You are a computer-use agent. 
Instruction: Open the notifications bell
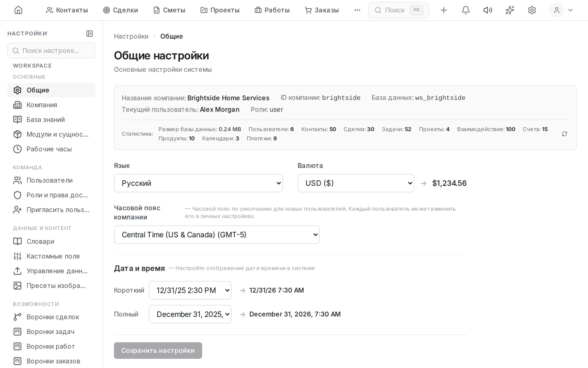click(466, 10)
